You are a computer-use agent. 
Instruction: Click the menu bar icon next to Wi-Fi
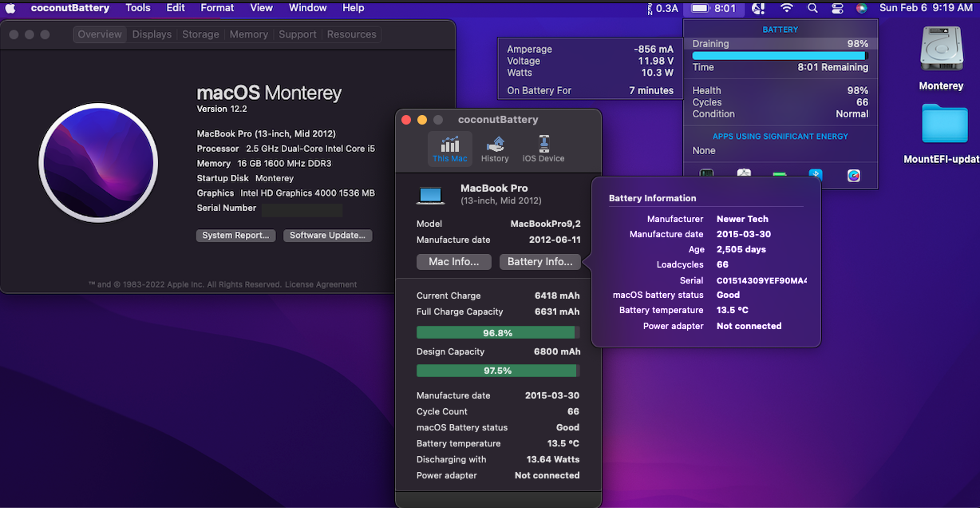[x=759, y=8]
